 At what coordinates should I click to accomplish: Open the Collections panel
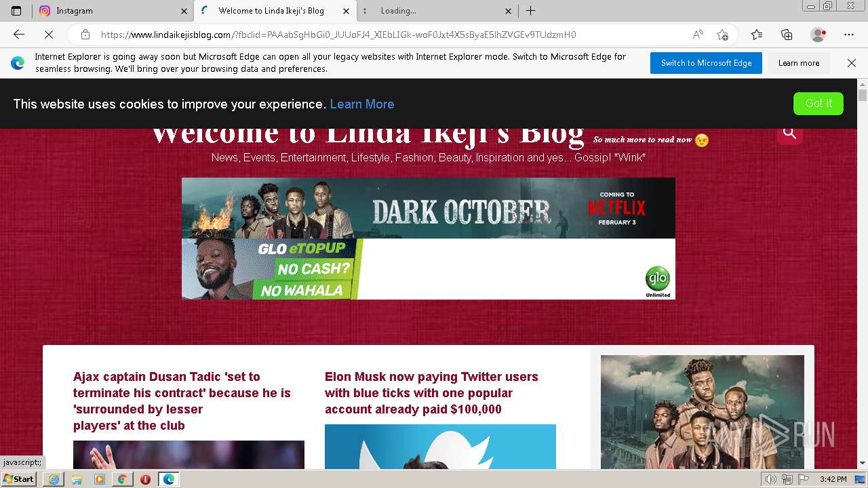pos(787,35)
